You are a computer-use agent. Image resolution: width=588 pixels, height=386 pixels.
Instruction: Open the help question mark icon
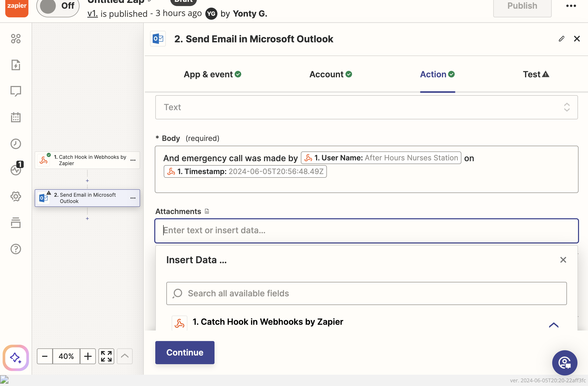point(16,249)
